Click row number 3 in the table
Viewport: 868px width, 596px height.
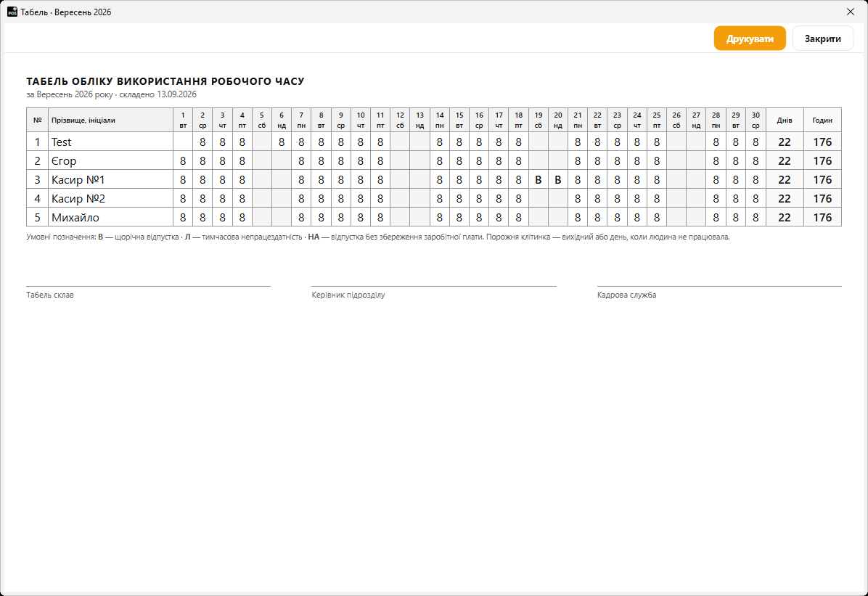[x=37, y=179]
